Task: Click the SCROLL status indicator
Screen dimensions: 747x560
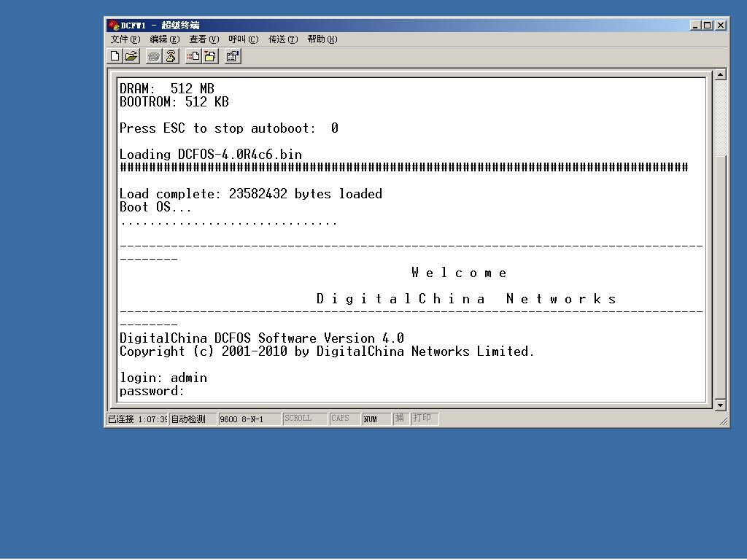Action: coord(304,419)
